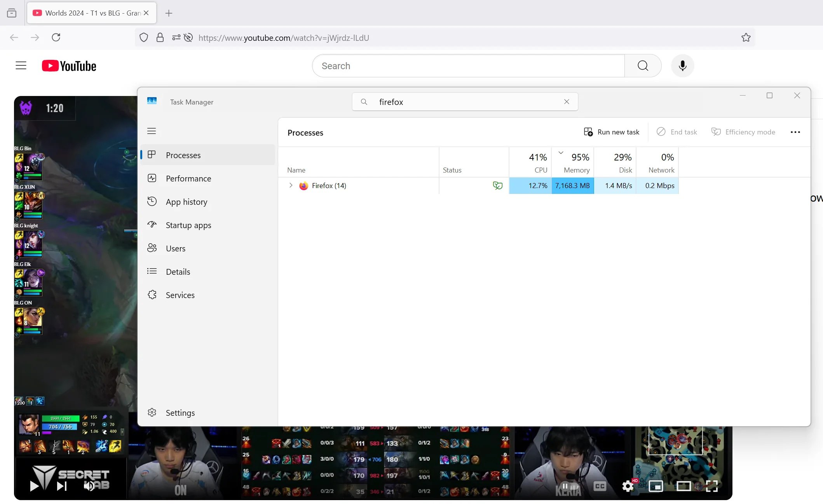Clear the firefox search text in Task Manager
823x504 pixels.
567,102
